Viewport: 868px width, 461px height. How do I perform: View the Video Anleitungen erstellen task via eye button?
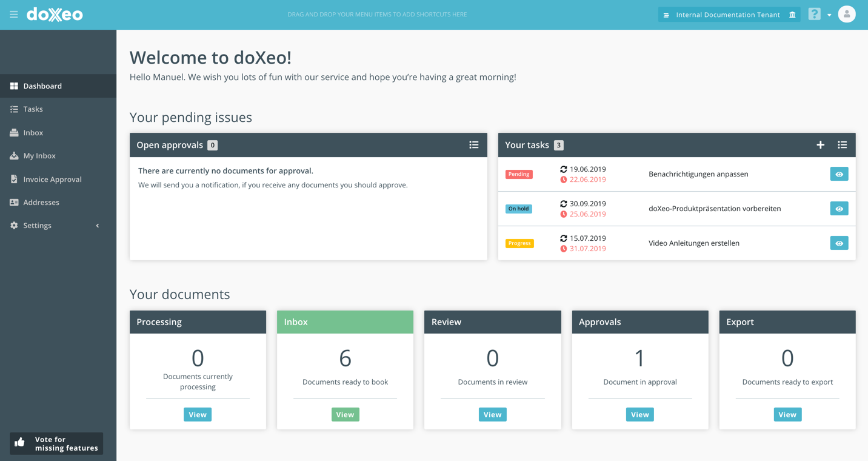[x=839, y=243]
